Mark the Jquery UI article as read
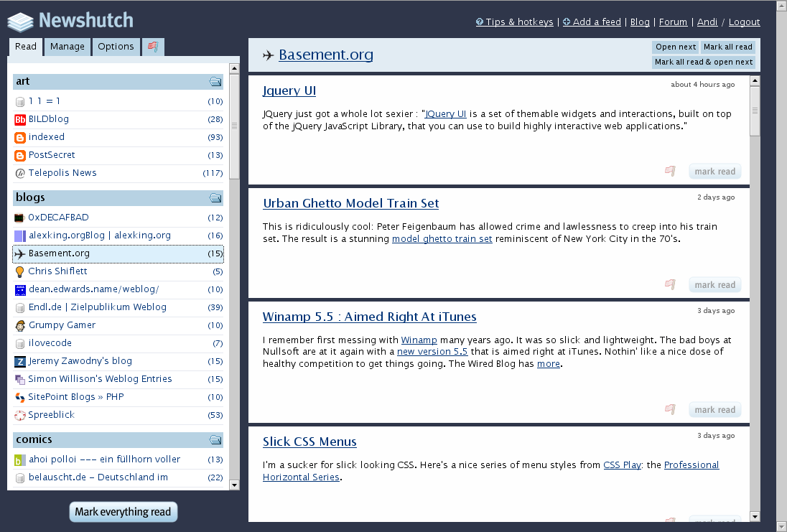The width and height of the screenshot is (787, 532). click(714, 171)
